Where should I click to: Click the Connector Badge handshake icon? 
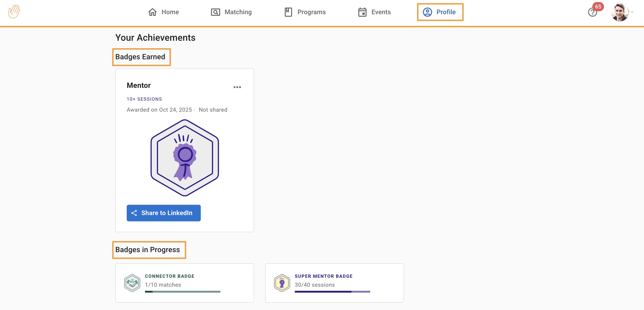[x=132, y=283]
